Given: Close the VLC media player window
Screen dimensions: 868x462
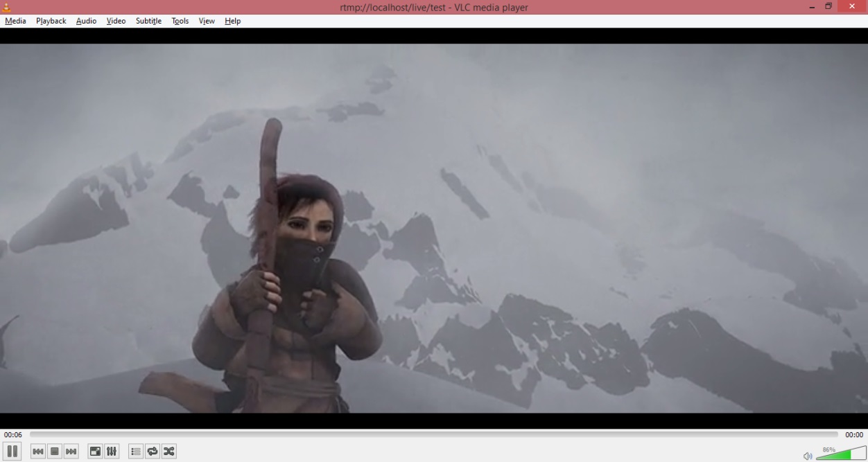Looking at the screenshot, I should (852, 7).
